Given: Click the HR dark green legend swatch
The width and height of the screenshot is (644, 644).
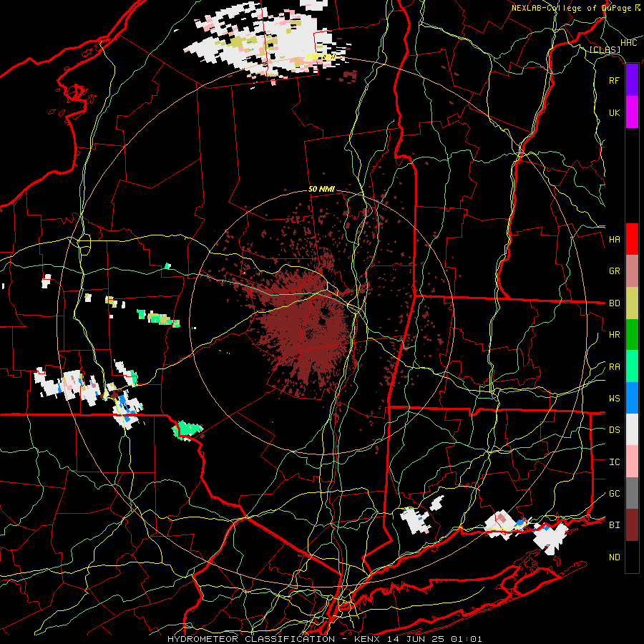Looking at the screenshot, I should (632, 334).
